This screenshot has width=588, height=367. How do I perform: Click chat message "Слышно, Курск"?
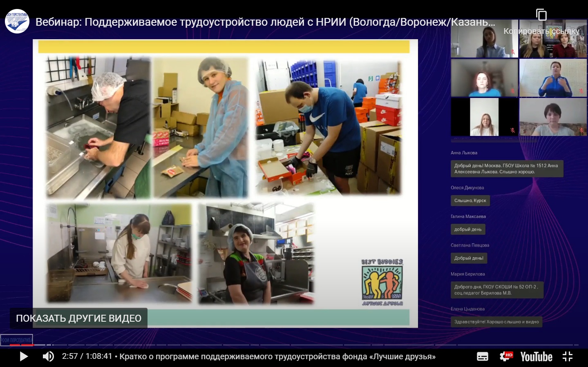coord(470,200)
